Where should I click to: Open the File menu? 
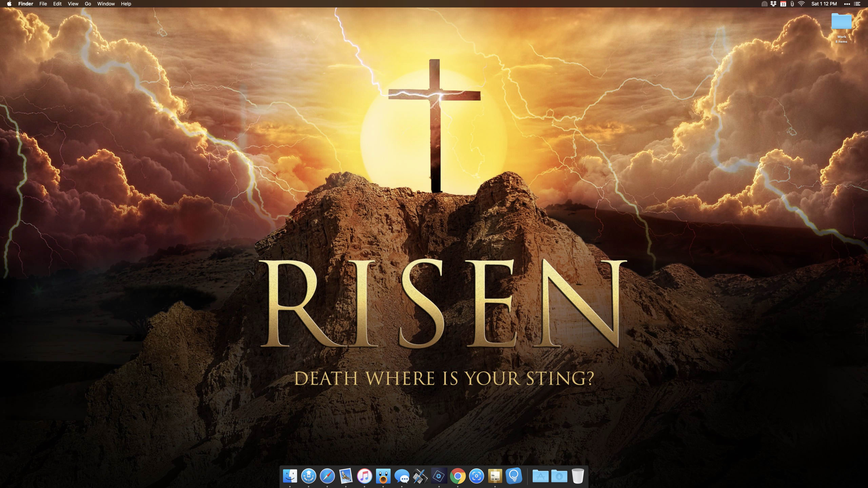tap(43, 4)
